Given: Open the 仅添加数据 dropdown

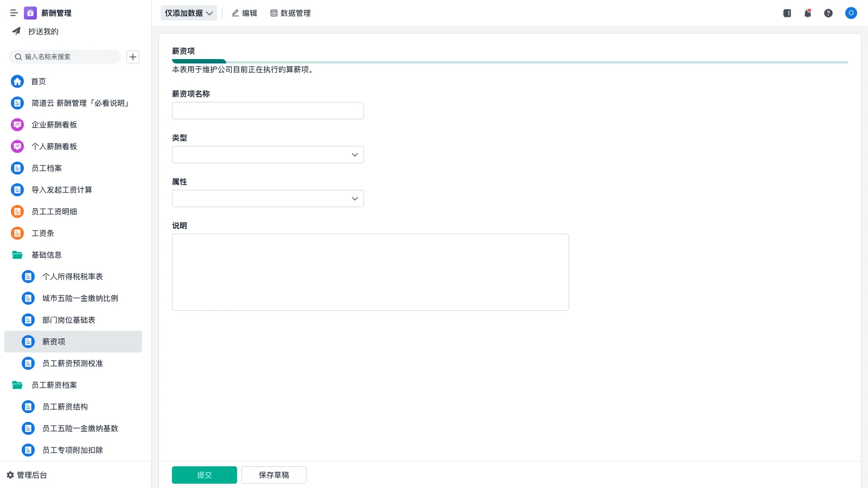Looking at the screenshot, I should click(189, 13).
